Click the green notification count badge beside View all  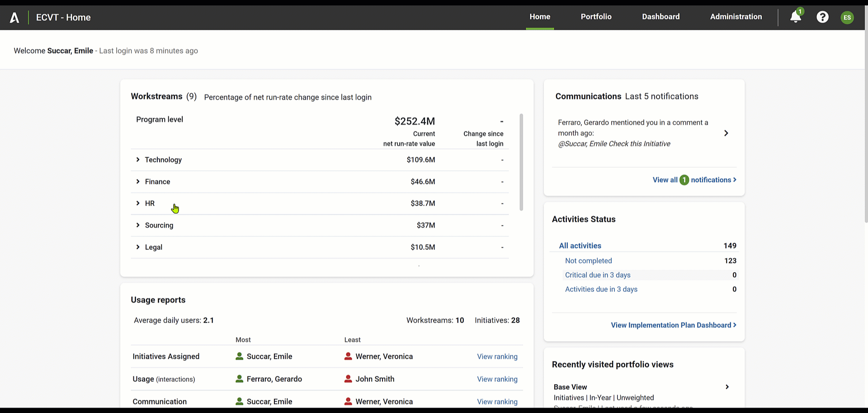(x=684, y=180)
